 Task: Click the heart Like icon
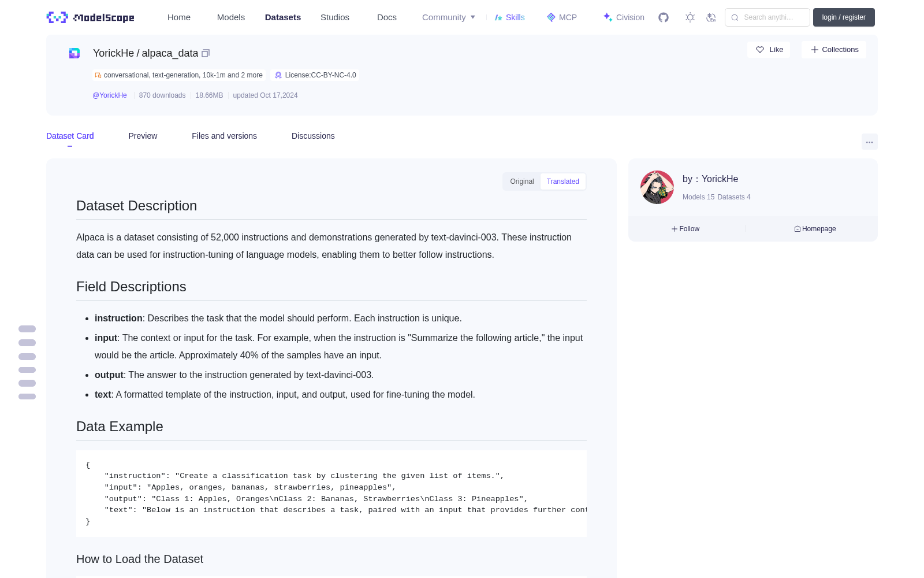(760, 50)
